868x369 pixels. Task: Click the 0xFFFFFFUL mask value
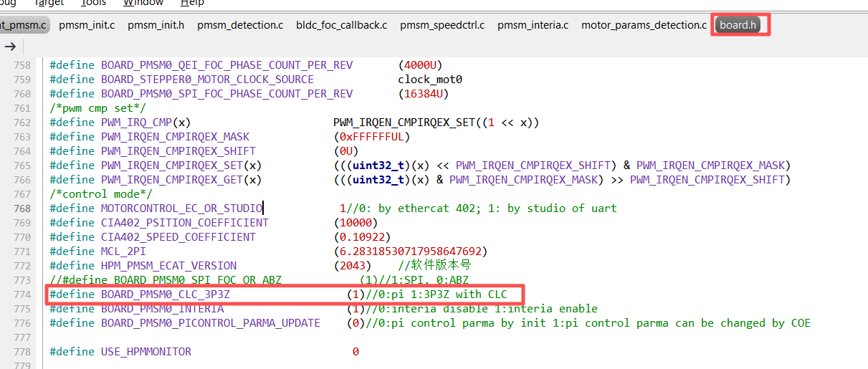[x=372, y=137]
